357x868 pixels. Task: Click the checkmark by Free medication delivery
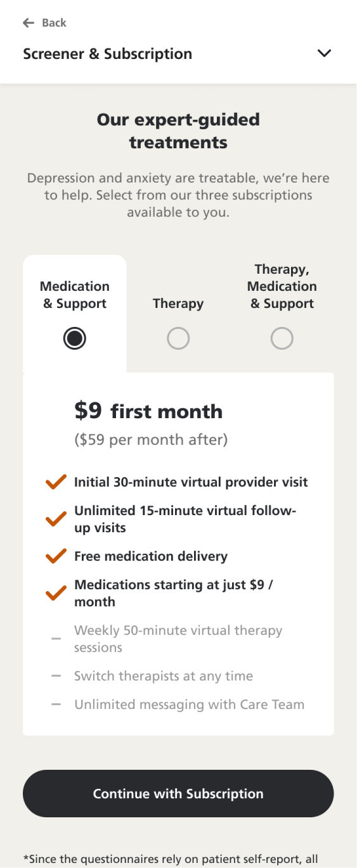(x=56, y=556)
